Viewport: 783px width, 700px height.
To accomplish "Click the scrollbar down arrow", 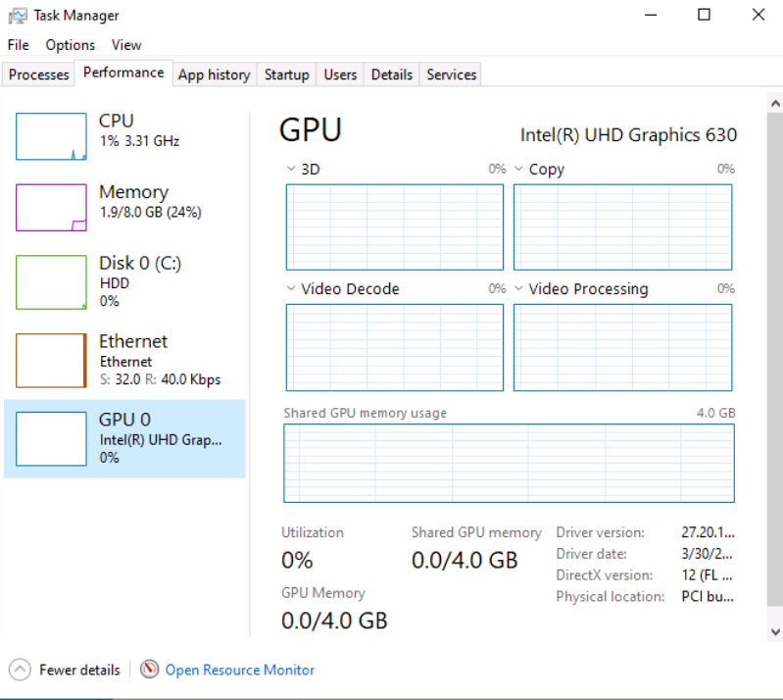I will click(x=775, y=631).
